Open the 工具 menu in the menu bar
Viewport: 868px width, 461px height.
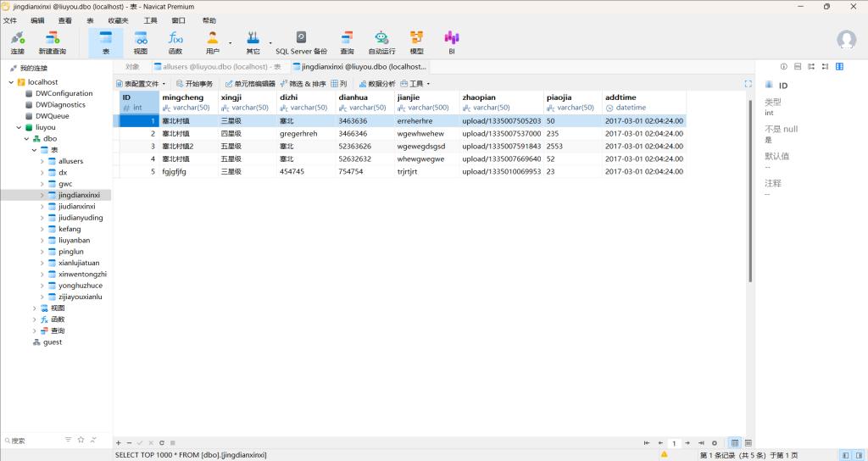150,19
